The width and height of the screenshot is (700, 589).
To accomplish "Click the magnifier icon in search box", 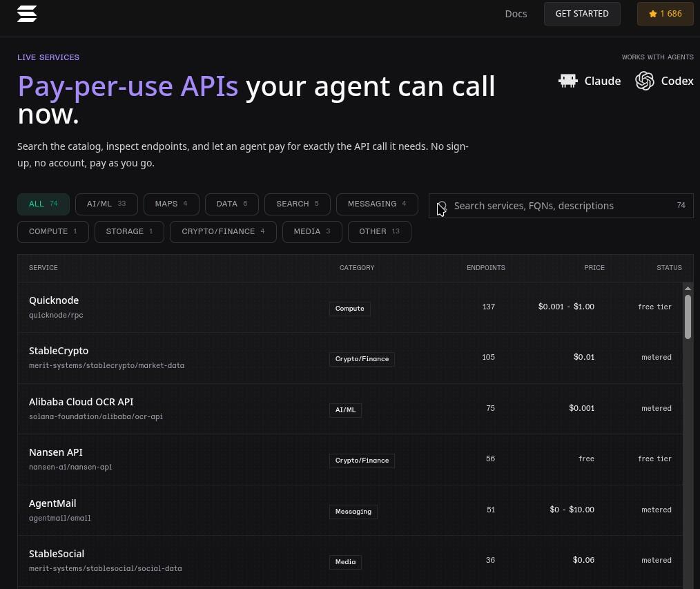I will click(442, 206).
